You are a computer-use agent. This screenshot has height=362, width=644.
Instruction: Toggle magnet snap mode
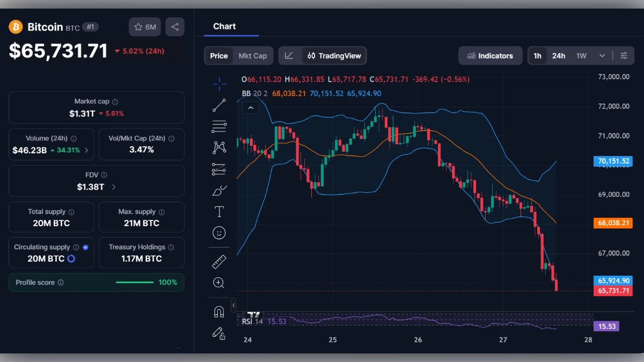(x=219, y=311)
